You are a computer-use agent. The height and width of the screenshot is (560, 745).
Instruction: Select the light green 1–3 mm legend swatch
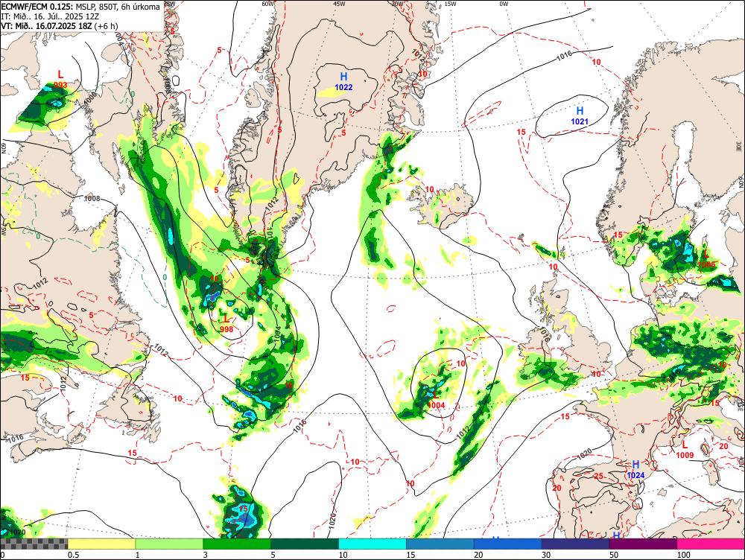click(x=169, y=544)
